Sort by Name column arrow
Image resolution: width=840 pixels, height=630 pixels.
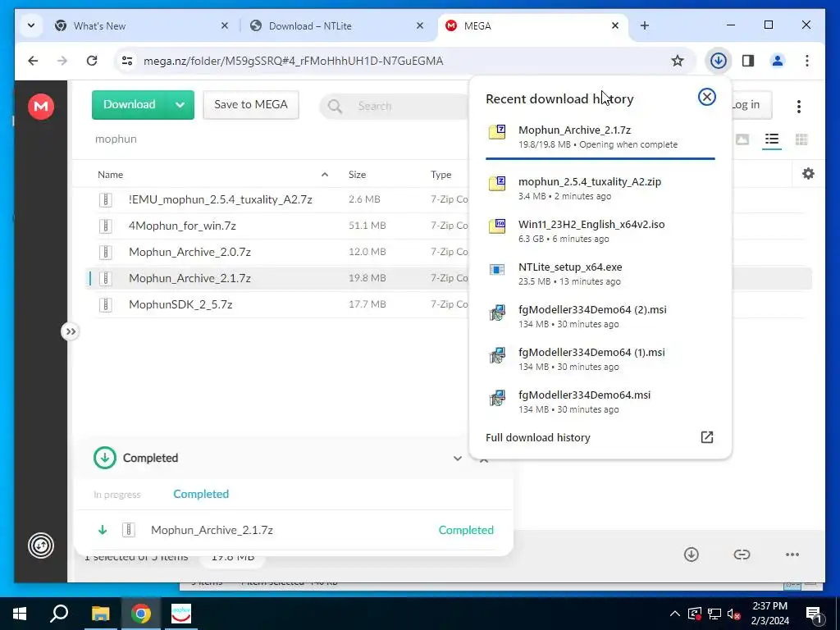click(325, 175)
